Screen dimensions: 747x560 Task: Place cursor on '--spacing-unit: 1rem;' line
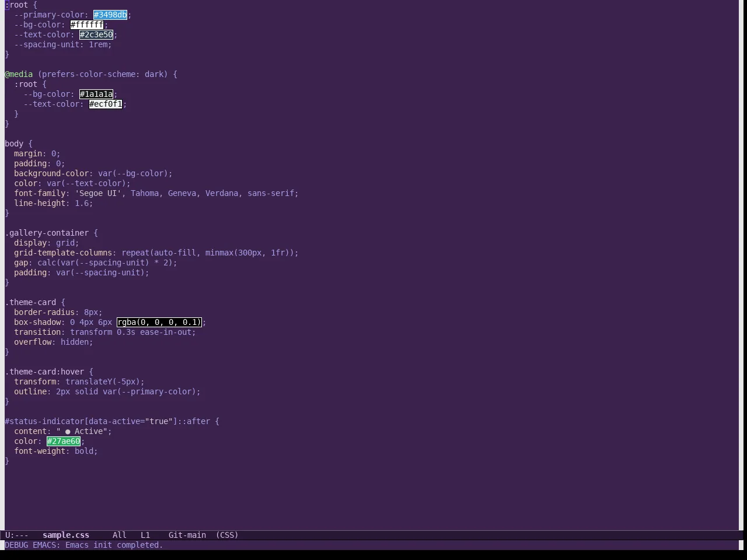pyautogui.click(x=63, y=44)
